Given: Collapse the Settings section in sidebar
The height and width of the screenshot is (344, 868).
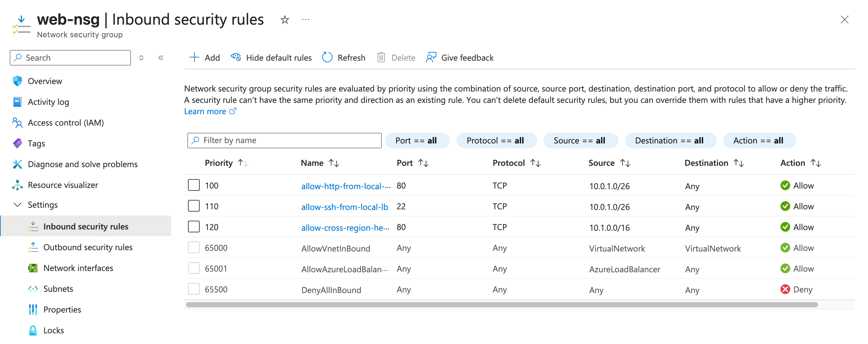Looking at the screenshot, I should point(17,205).
